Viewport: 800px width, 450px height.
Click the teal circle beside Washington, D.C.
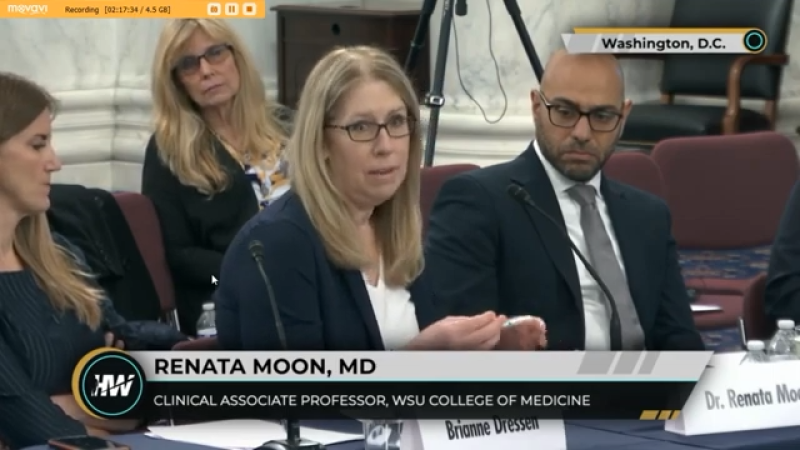(x=754, y=41)
